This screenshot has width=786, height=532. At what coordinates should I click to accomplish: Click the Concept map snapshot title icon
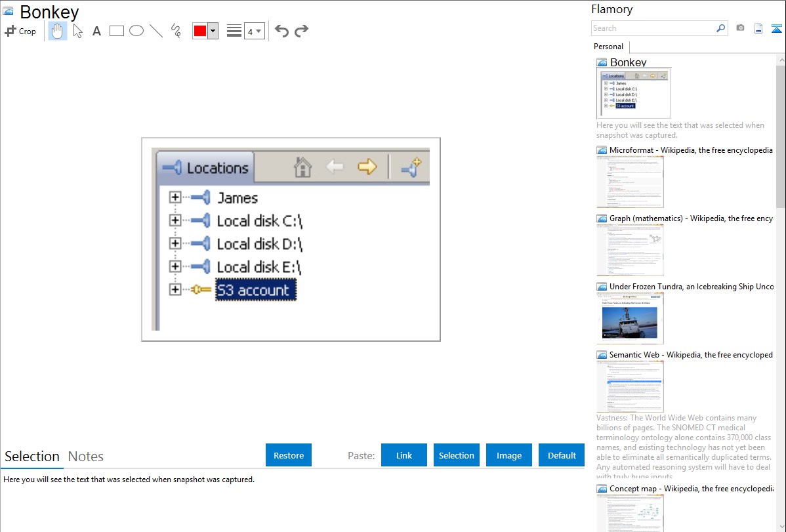coord(602,489)
